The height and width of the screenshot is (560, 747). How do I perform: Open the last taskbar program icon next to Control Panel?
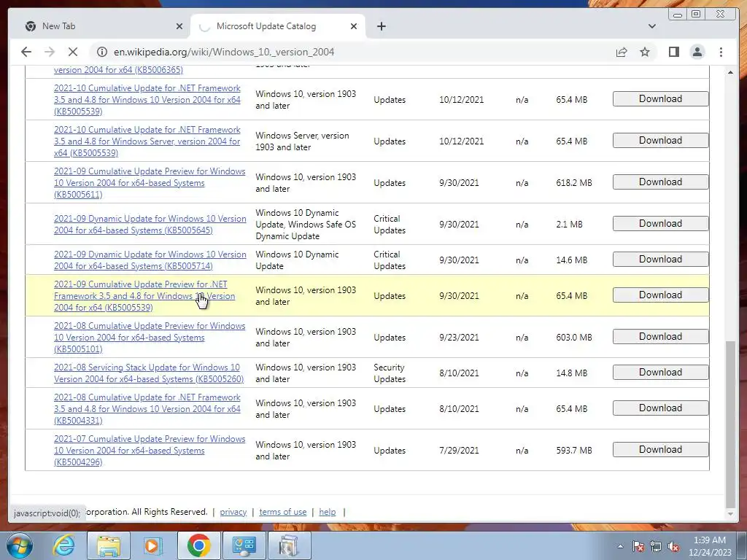(x=289, y=545)
